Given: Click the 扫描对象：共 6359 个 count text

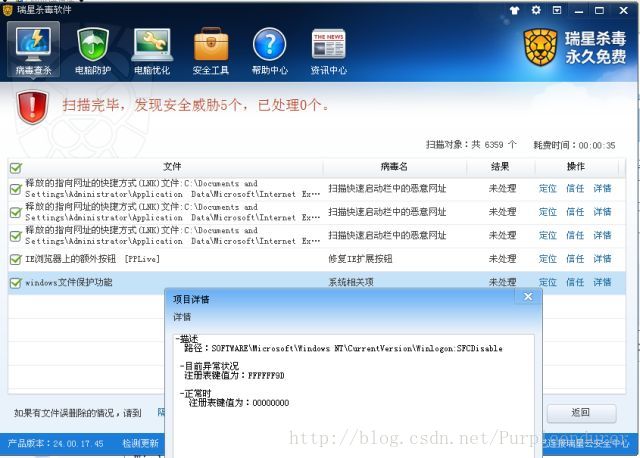Looking at the screenshot, I should 471,145.
